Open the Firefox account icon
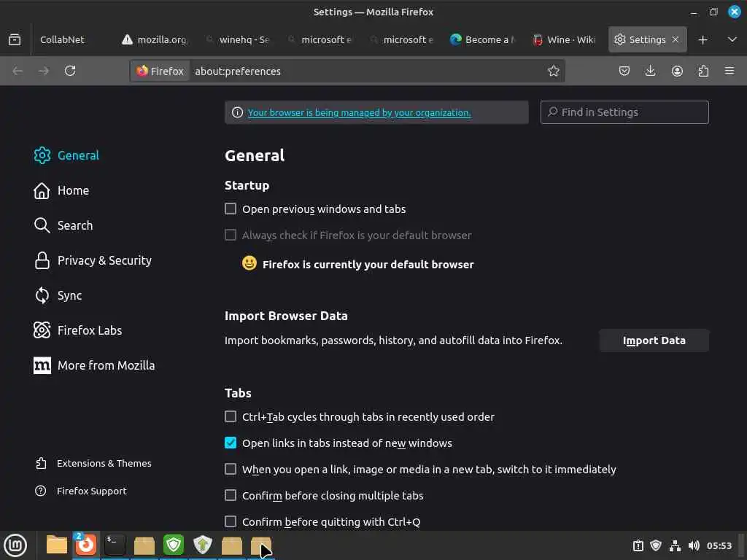Viewport: 747px width, 560px height. (677, 71)
